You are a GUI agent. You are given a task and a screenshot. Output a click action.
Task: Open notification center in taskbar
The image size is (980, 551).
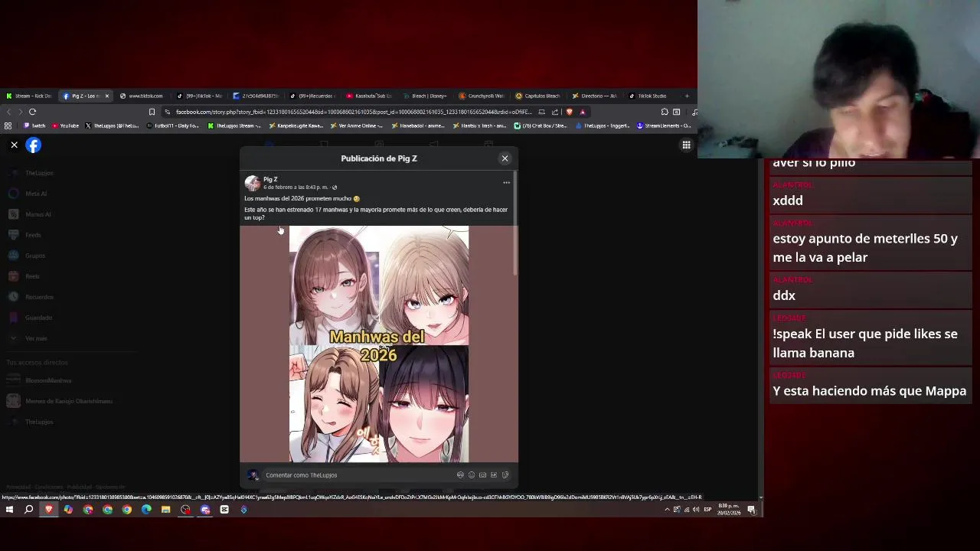click(752, 510)
